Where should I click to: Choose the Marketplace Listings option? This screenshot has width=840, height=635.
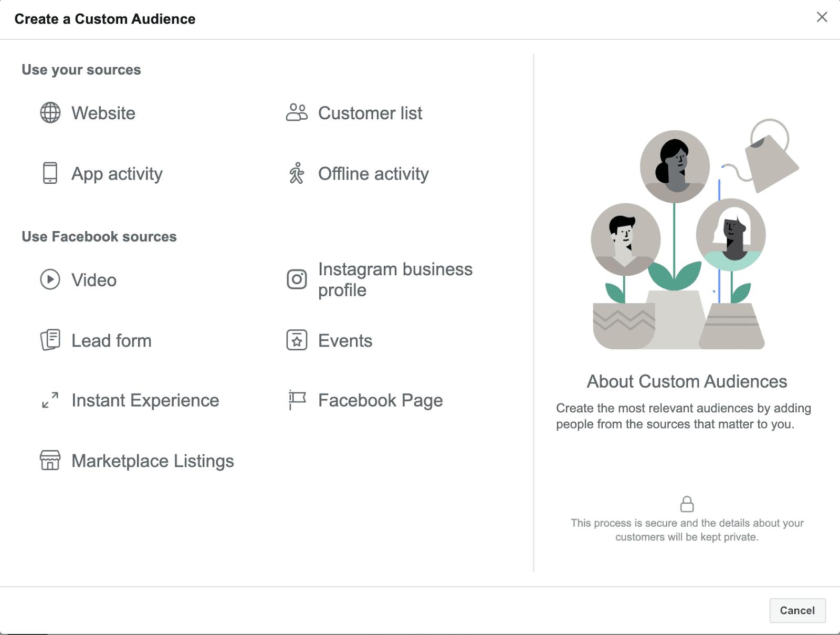pyautogui.click(x=152, y=461)
